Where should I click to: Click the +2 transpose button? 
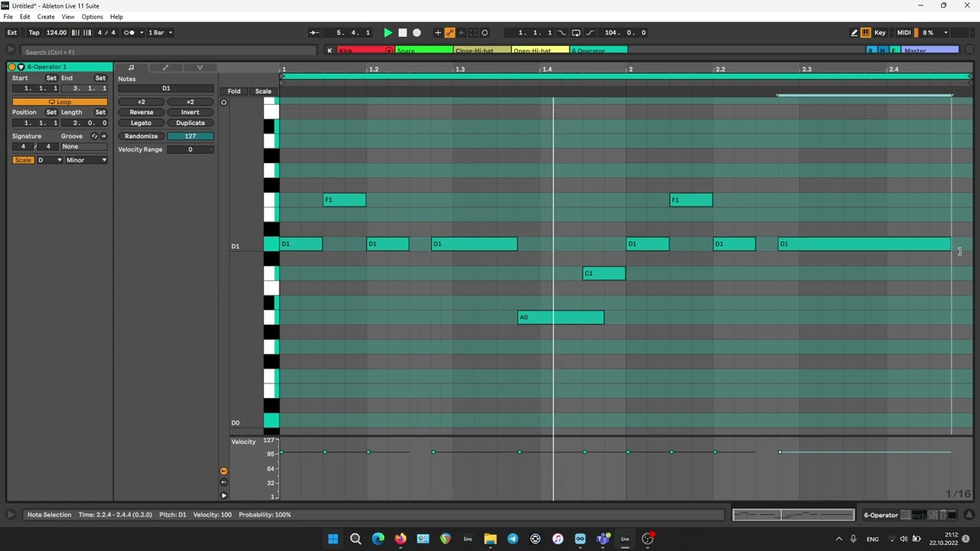tap(141, 102)
